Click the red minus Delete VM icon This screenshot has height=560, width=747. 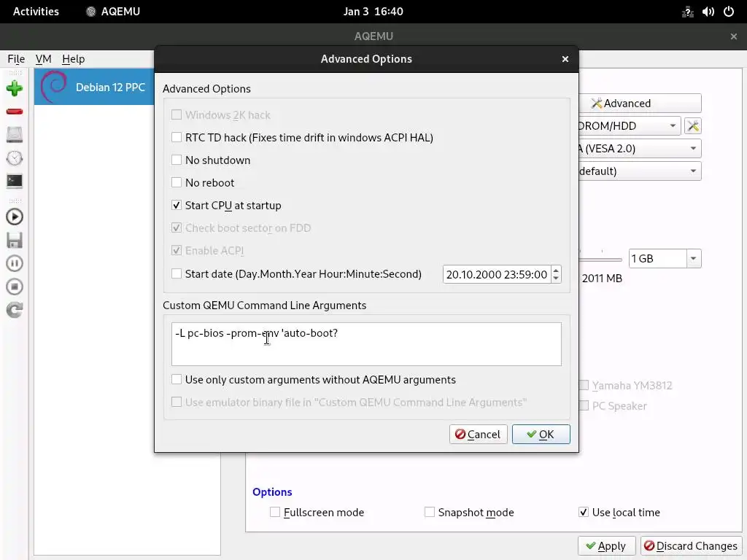tap(15, 112)
